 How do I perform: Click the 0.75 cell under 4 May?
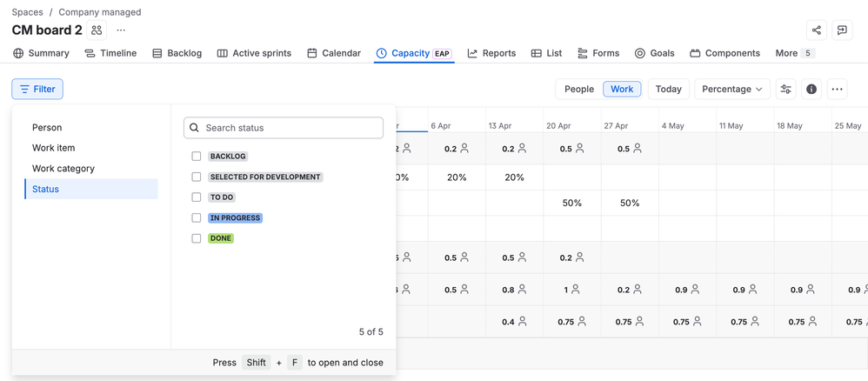(x=687, y=322)
